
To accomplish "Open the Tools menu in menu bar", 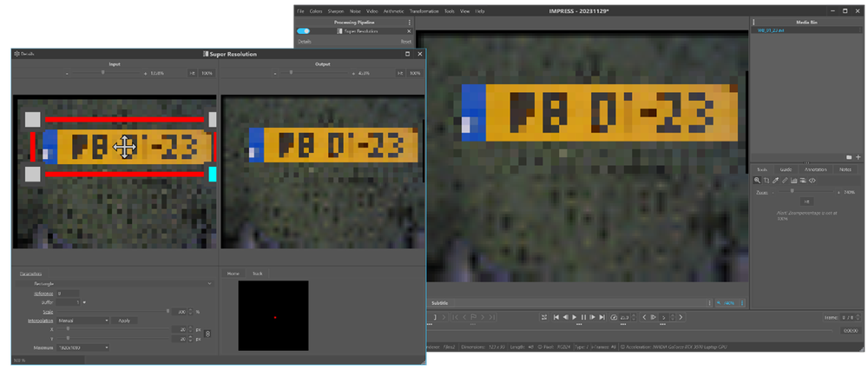I will point(450,11).
